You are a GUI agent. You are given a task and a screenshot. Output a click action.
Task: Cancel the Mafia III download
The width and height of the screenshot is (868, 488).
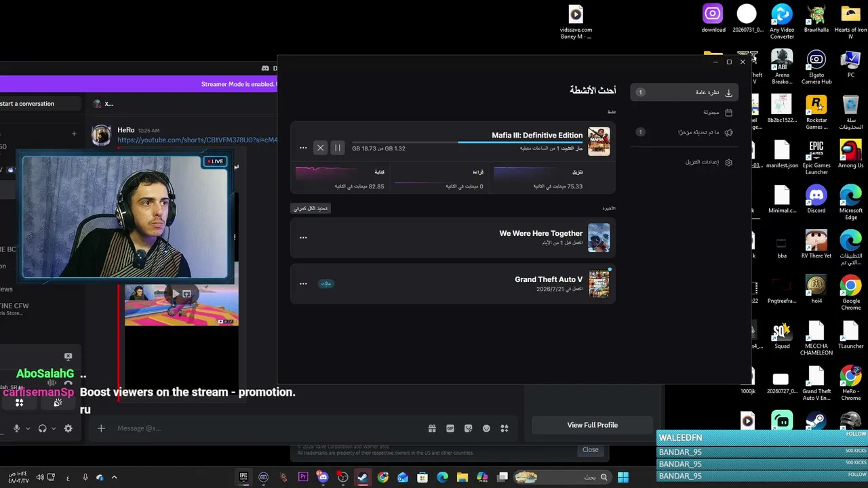[x=321, y=148]
